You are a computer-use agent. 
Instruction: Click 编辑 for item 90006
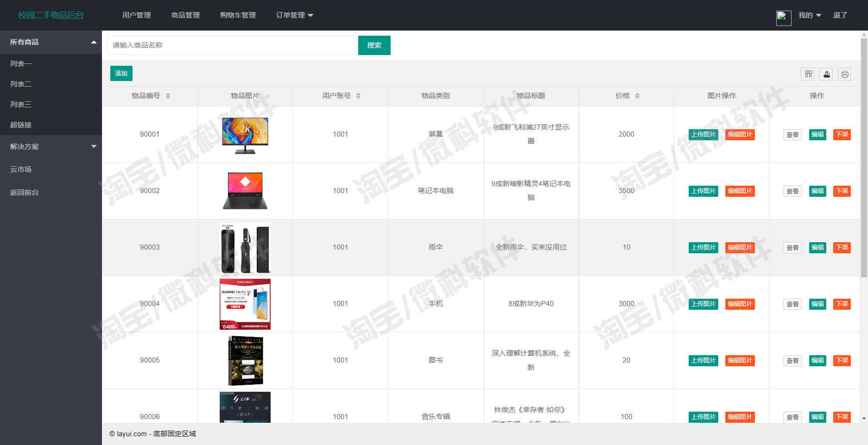click(x=817, y=417)
